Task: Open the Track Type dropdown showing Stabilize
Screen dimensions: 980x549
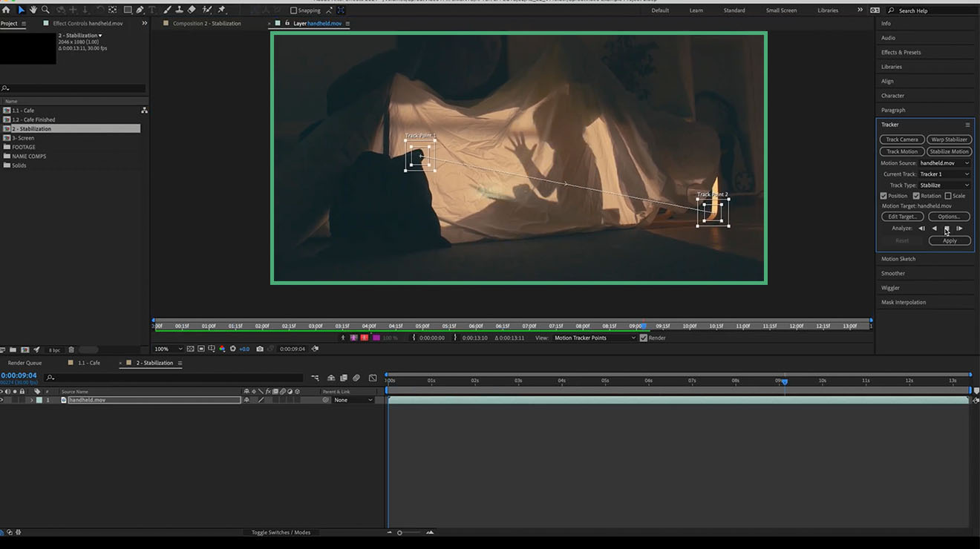Action: 944,185
